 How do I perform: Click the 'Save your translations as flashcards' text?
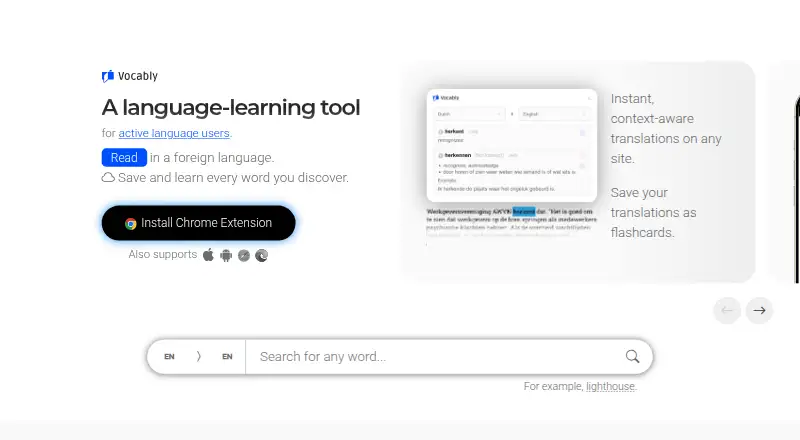[653, 212]
